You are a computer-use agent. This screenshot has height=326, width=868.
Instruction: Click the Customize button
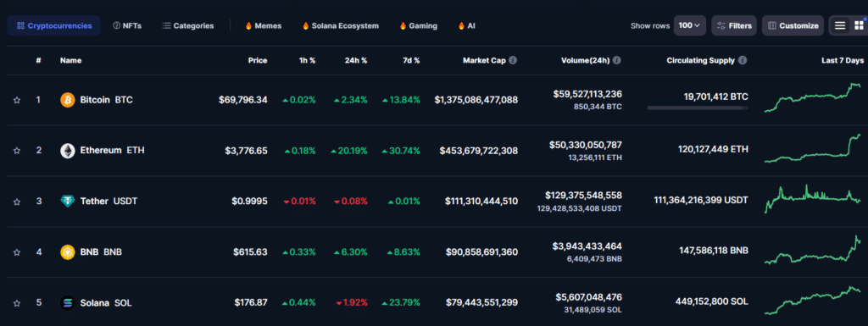point(793,25)
